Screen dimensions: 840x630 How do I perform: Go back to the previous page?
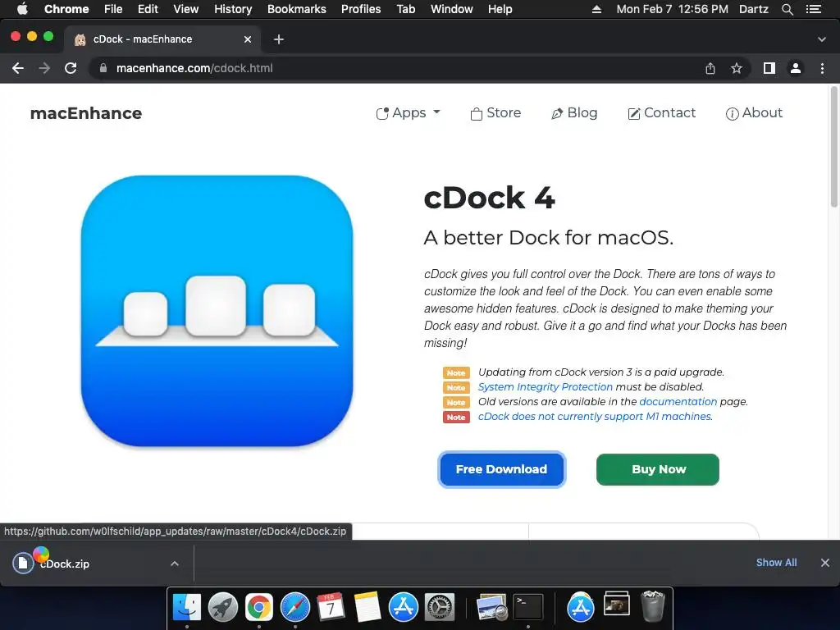[18, 68]
